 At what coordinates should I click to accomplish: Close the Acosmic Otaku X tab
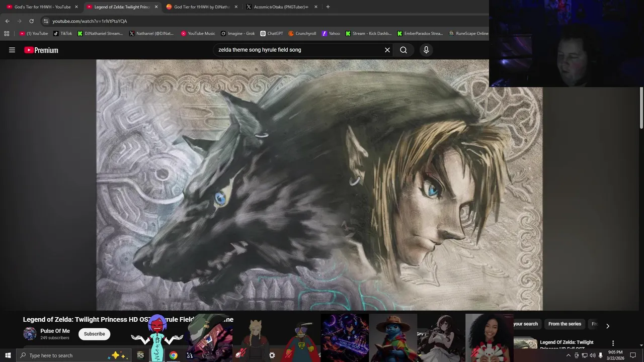coord(316,7)
